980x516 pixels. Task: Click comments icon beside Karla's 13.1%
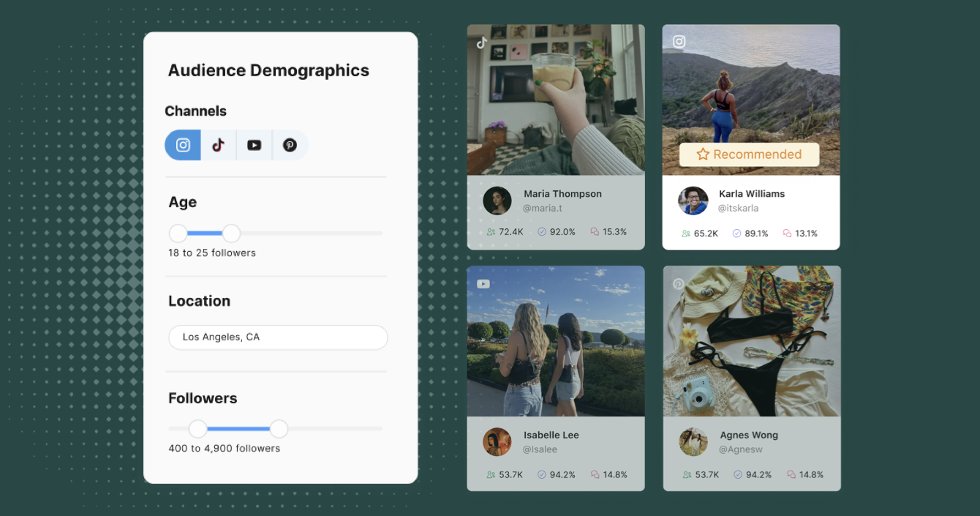pyautogui.click(x=788, y=233)
